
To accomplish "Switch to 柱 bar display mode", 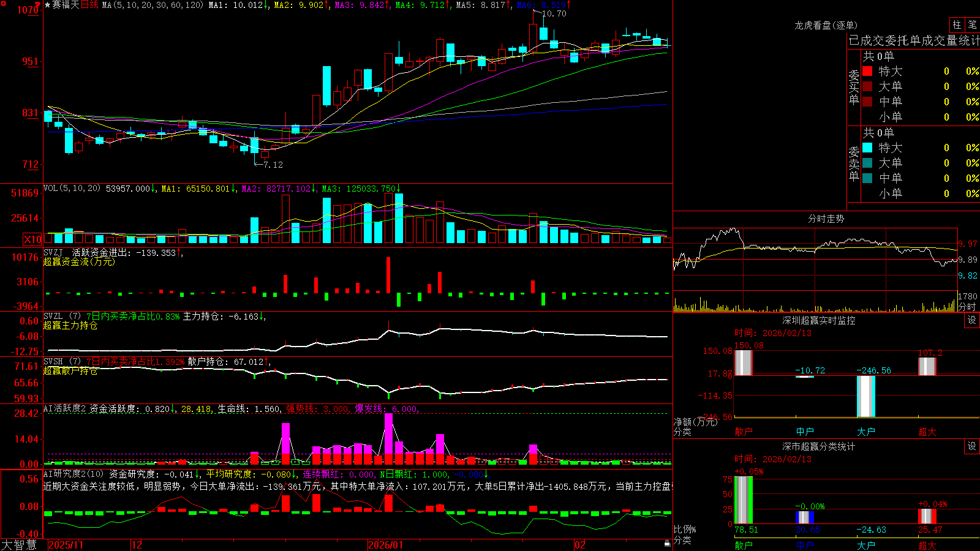I will 957,24.
